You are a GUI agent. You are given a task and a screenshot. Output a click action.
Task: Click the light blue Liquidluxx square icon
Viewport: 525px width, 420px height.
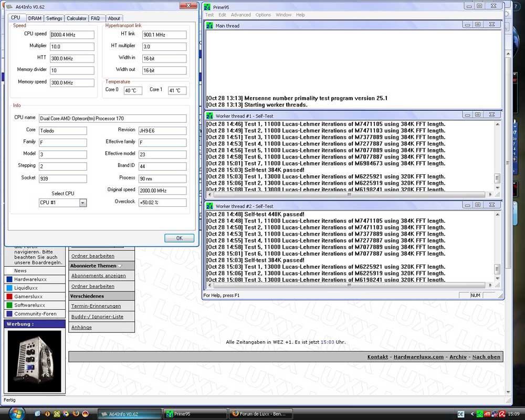[x=9, y=288]
